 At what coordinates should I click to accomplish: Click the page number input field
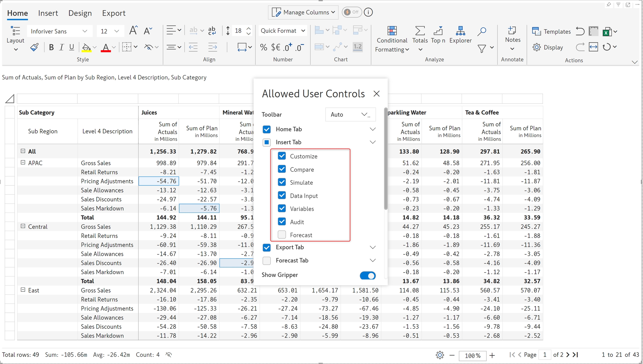(x=544, y=355)
